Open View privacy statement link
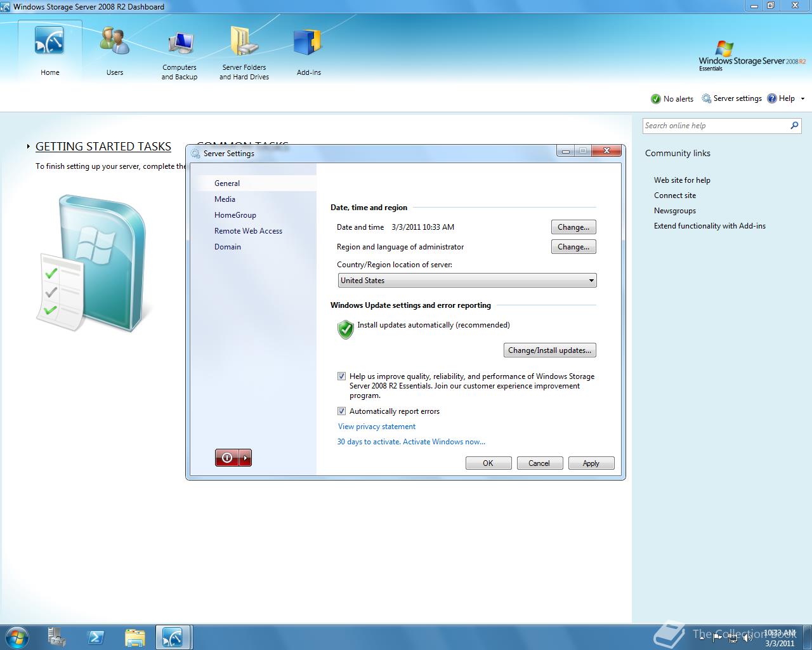Viewport: 812px width, 650px height. [377, 427]
